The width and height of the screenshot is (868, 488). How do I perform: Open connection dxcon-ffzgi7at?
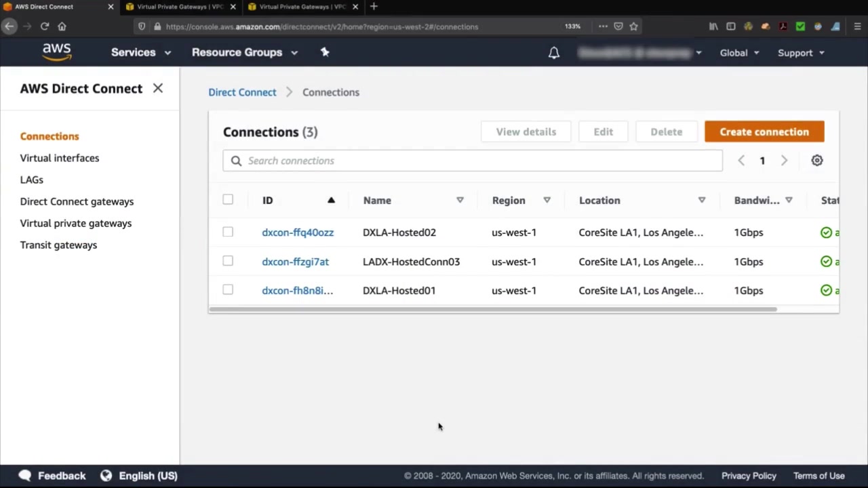[x=295, y=262]
